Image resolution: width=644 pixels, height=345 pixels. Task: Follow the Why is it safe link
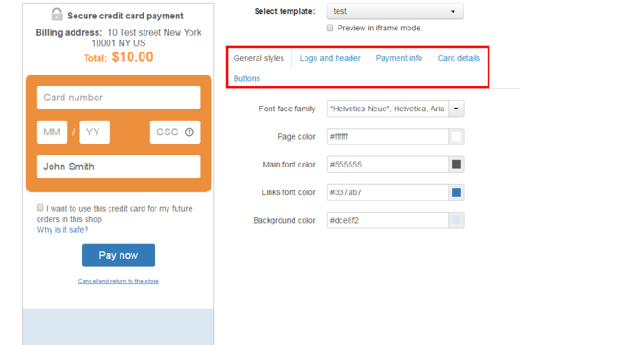(63, 230)
